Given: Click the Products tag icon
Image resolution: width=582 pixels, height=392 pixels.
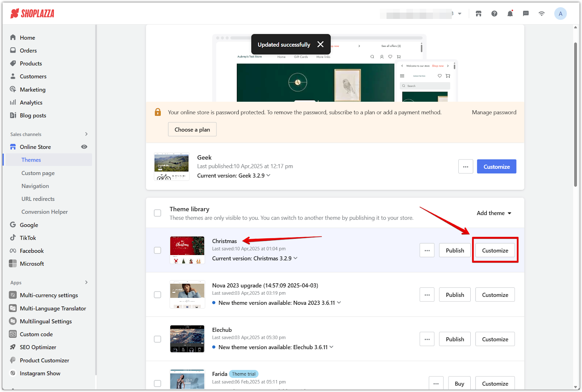Looking at the screenshot, I should tap(13, 63).
